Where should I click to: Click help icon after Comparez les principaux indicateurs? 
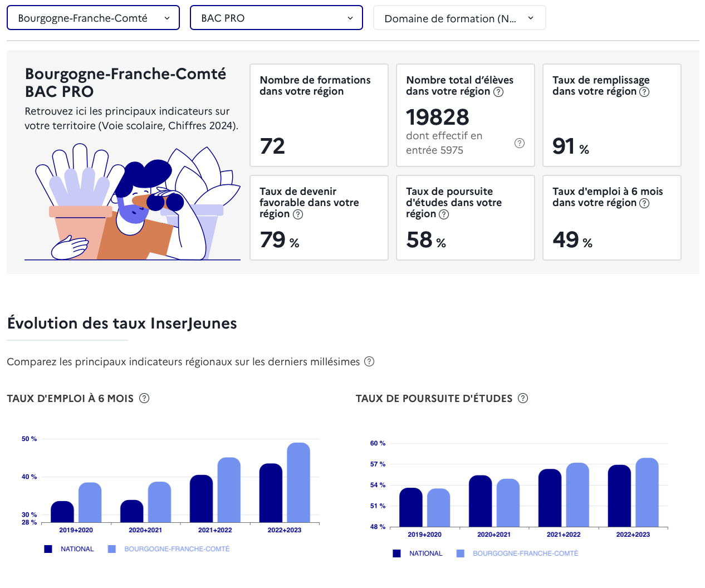point(369,361)
